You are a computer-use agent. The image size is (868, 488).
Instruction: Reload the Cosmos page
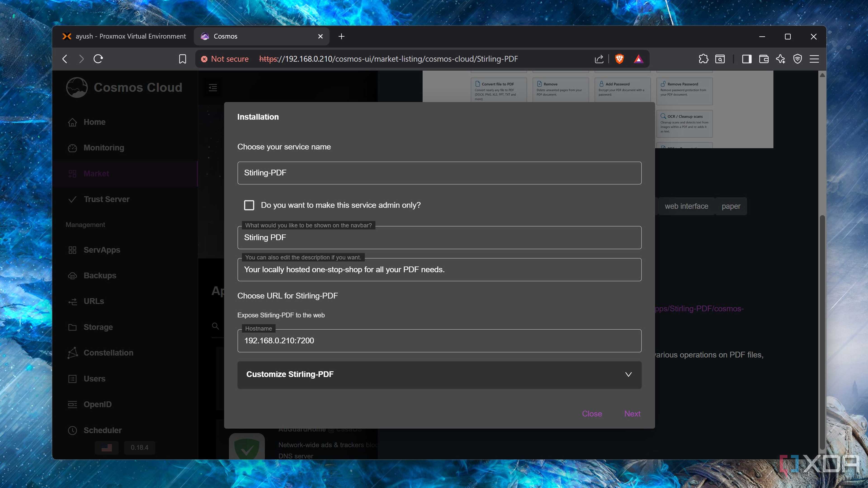click(x=98, y=59)
